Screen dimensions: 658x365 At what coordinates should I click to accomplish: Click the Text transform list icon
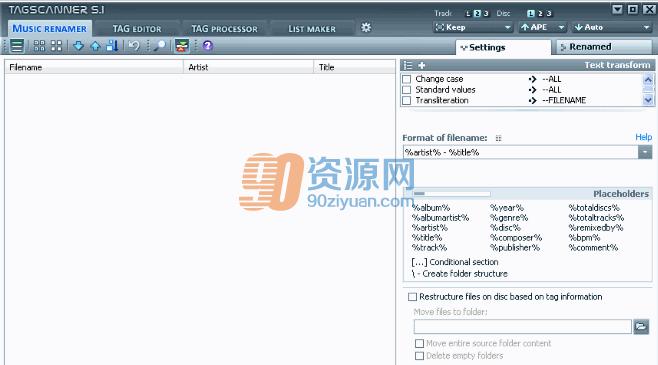(x=407, y=65)
